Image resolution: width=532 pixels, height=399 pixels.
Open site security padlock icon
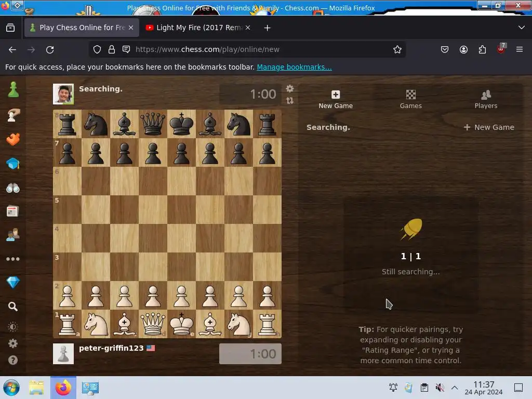point(112,49)
